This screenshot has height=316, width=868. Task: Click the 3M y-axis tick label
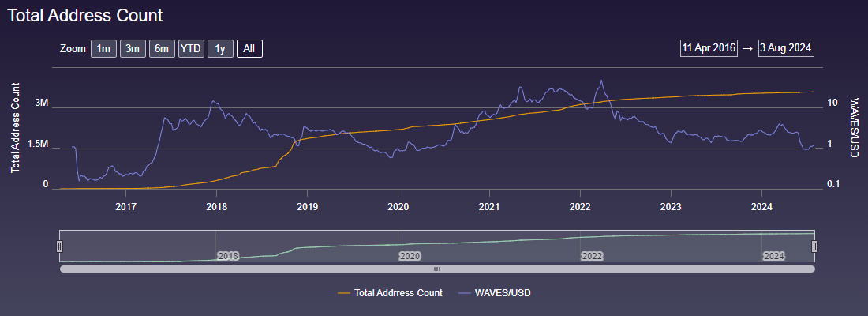(x=42, y=103)
